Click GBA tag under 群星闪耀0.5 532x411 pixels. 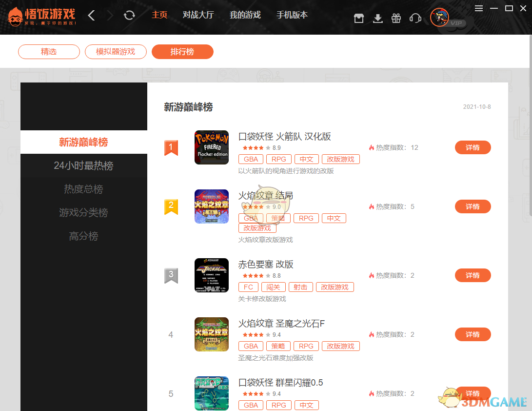(x=251, y=405)
